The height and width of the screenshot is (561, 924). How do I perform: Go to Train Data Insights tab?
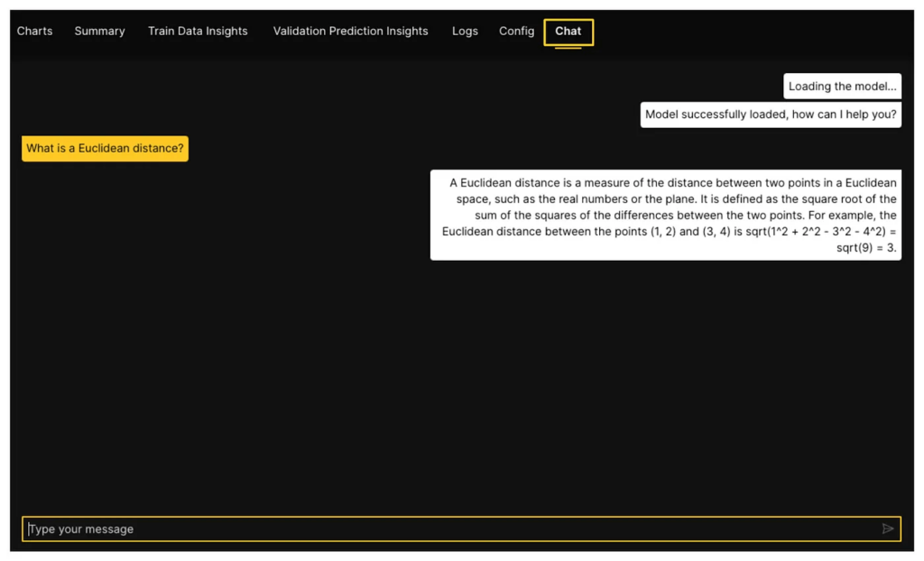tap(198, 31)
